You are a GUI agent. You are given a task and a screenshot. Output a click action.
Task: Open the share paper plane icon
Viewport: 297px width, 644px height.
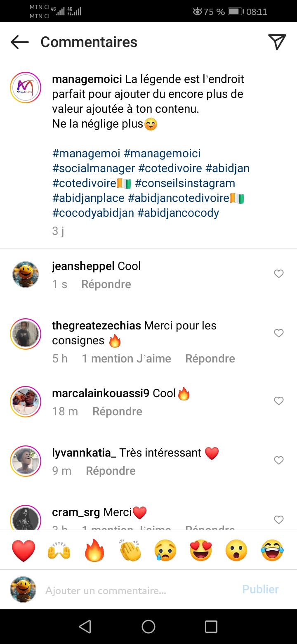pos(277,42)
